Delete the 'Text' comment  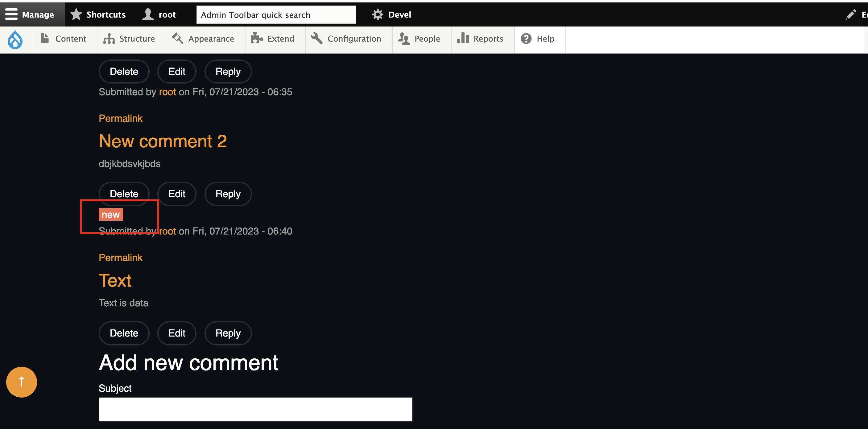(x=124, y=333)
